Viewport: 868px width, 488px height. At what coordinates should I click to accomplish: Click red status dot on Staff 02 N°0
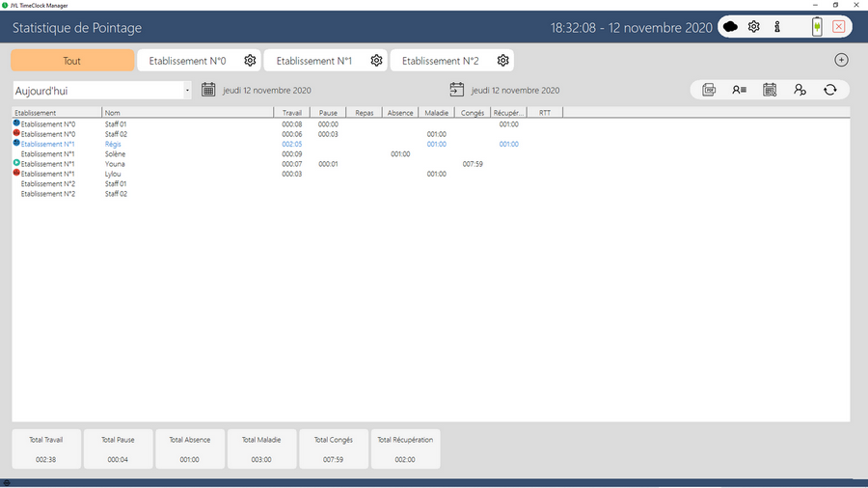click(16, 133)
